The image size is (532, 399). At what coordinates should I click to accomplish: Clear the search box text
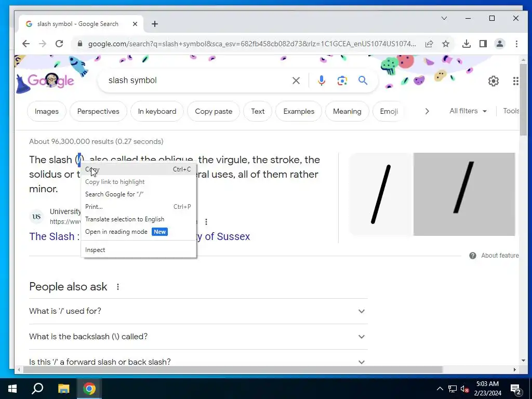pos(296,81)
